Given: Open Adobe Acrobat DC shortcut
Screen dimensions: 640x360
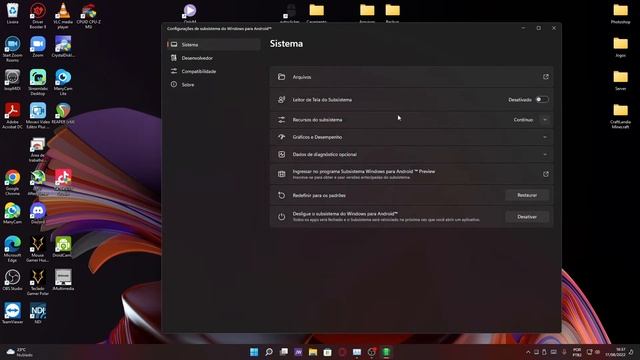Looking at the screenshot, I should 12,116.
